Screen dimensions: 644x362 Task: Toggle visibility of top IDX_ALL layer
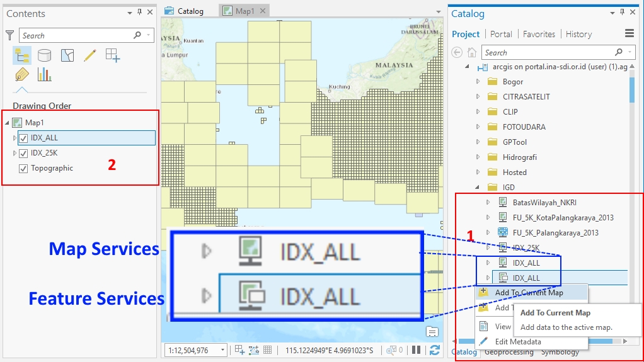pos(23,138)
